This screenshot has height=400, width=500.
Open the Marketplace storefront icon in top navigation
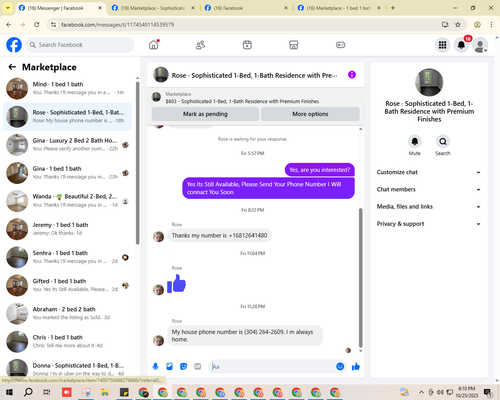pos(294,45)
